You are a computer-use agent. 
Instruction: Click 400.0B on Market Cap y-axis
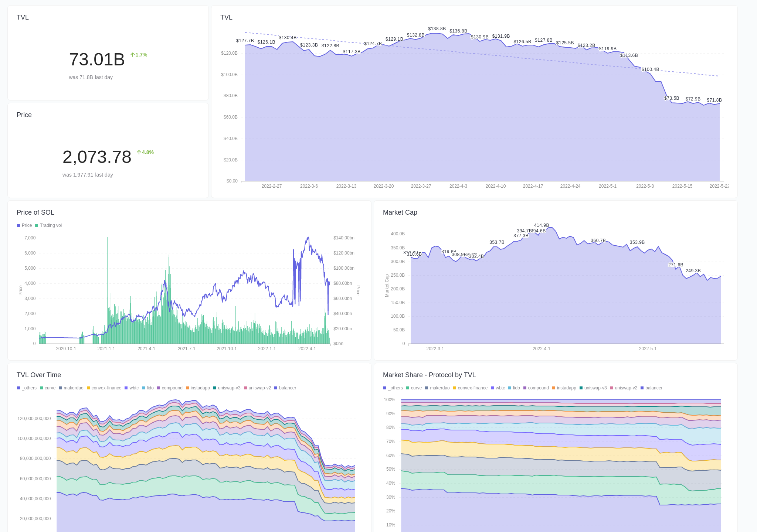(x=398, y=234)
